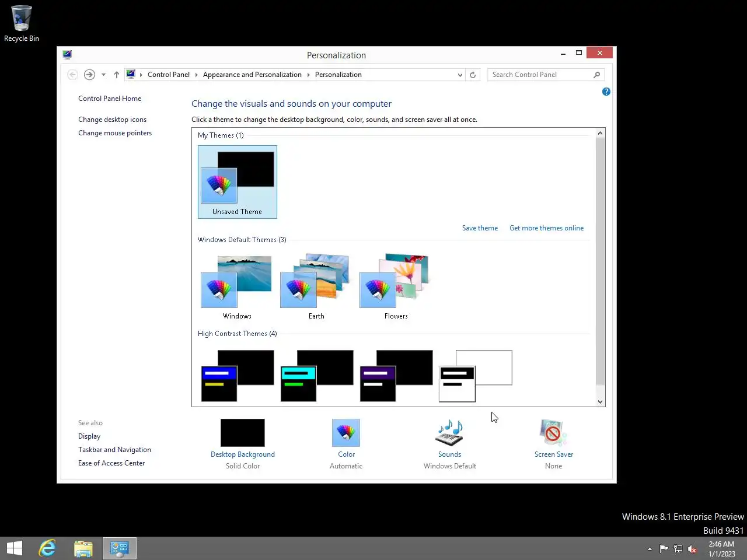Open the Color settings icon
The width and height of the screenshot is (747, 560).
click(346, 433)
